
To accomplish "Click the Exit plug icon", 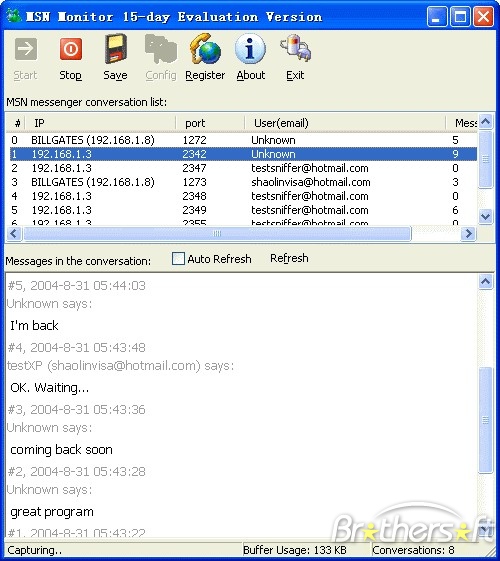I will pos(295,48).
